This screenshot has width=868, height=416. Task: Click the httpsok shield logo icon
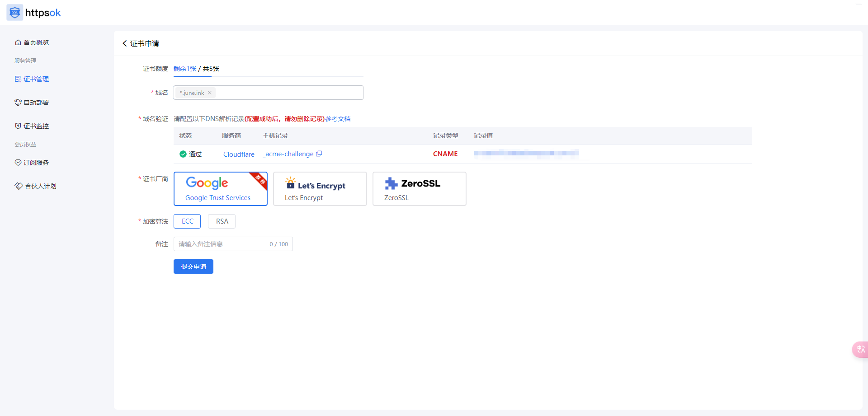pos(15,13)
